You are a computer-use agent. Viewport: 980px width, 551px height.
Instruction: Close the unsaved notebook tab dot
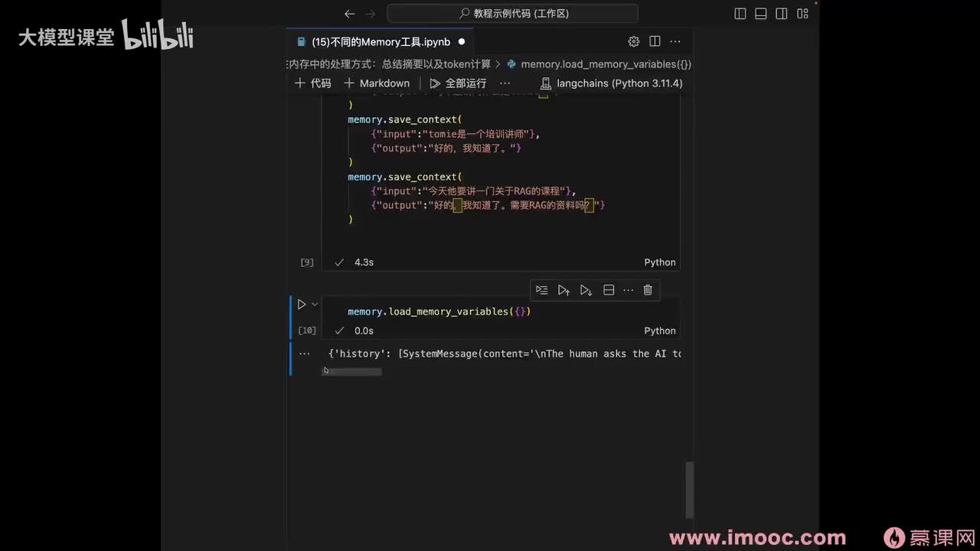point(461,41)
